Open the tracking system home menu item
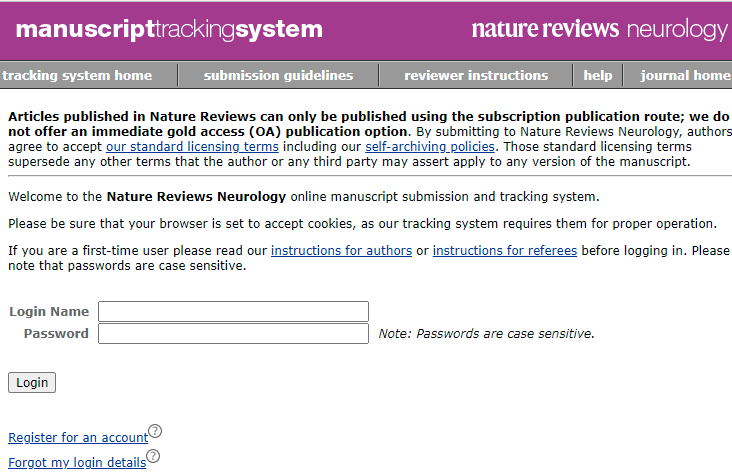Screen dimensions: 732x473 pyautogui.click(x=77, y=75)
